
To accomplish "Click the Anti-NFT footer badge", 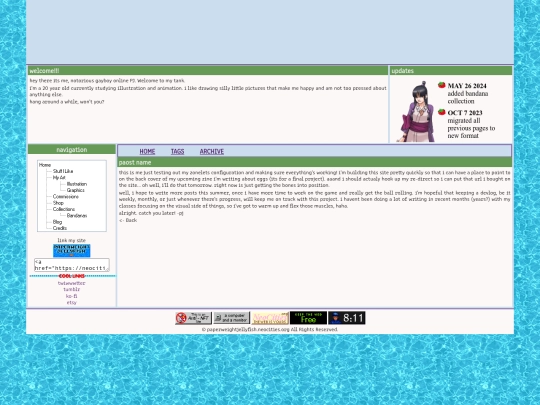I will (193, 318).
